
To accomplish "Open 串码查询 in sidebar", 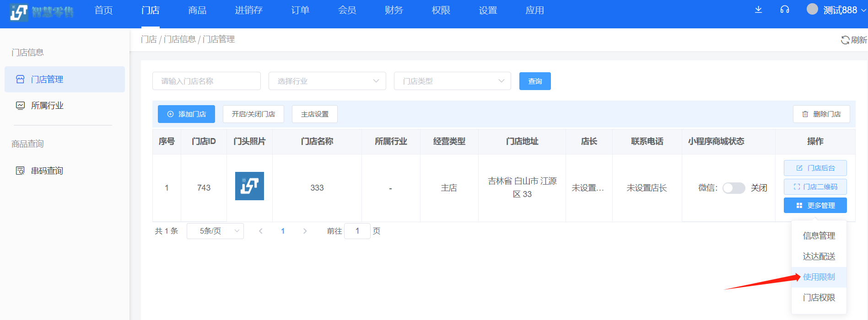I will tap(47, 171).
